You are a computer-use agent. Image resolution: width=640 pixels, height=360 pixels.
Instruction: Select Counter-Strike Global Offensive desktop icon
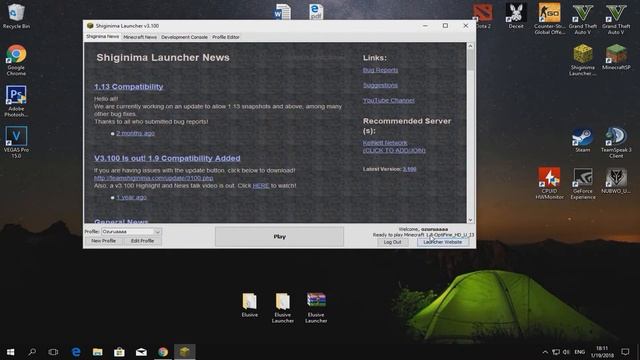point(549,19)
